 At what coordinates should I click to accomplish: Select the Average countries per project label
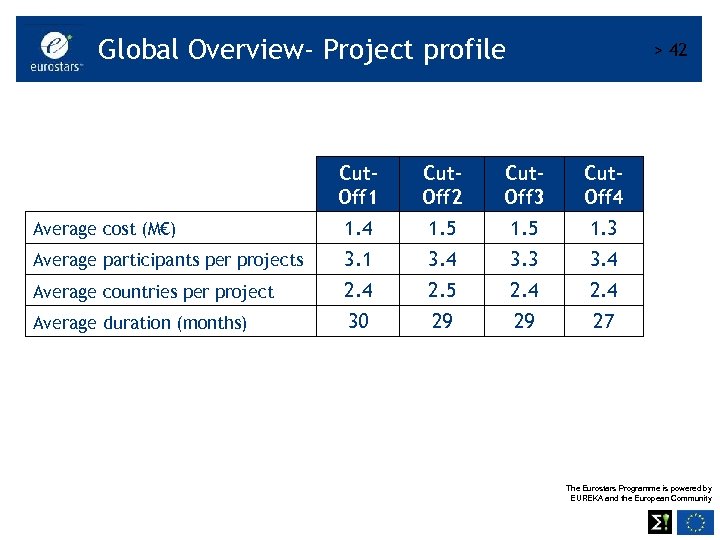[x=153, y=292]
